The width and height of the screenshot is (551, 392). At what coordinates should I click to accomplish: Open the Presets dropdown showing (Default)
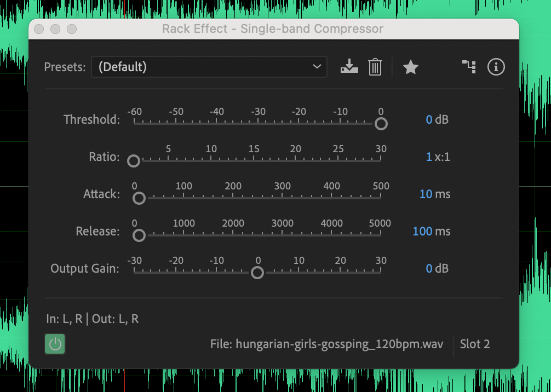(x=209, y=67)
